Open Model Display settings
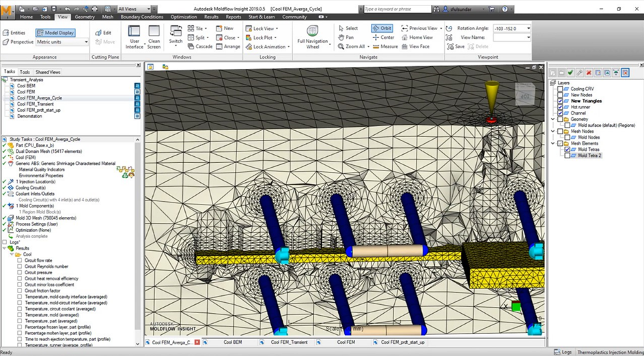 55,33
